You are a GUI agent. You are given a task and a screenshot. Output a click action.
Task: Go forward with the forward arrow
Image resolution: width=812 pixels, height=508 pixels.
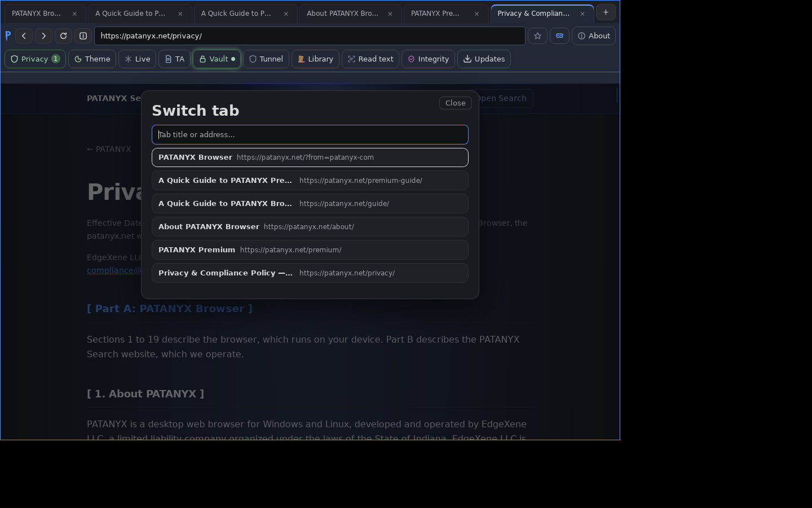click(43, 36)
